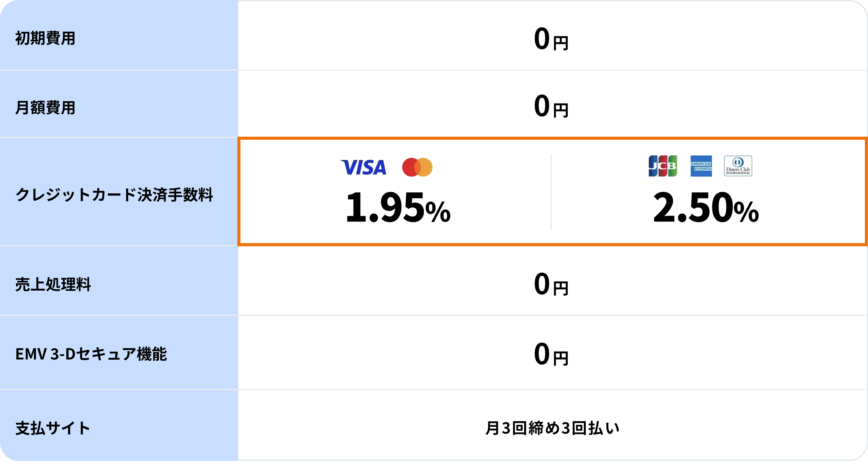The height and width of the screenshot is (461, 868).
Task: Select the 2.50% fee rate text
Action: pos(706,207)
